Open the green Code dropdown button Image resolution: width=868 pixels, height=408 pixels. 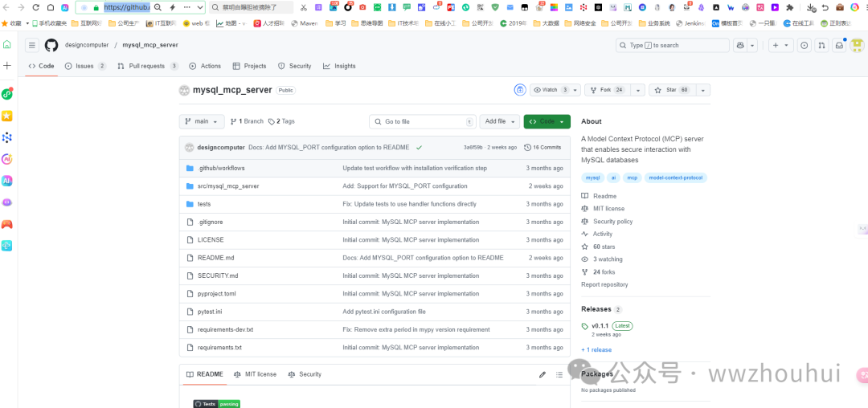pyautogui.click(x=547, y=121)
